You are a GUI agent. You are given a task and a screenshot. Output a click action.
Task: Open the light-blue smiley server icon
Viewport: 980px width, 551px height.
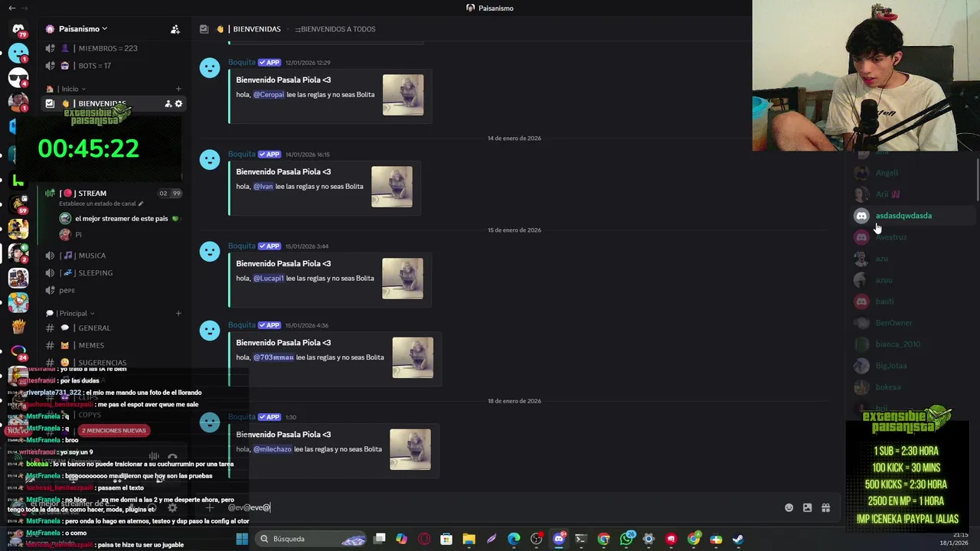tap(18, 54)
